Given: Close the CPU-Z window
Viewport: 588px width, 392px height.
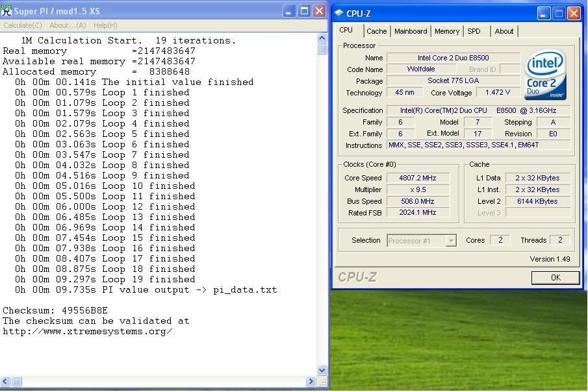Looking at the screenshot, I should tap(573, 13).
